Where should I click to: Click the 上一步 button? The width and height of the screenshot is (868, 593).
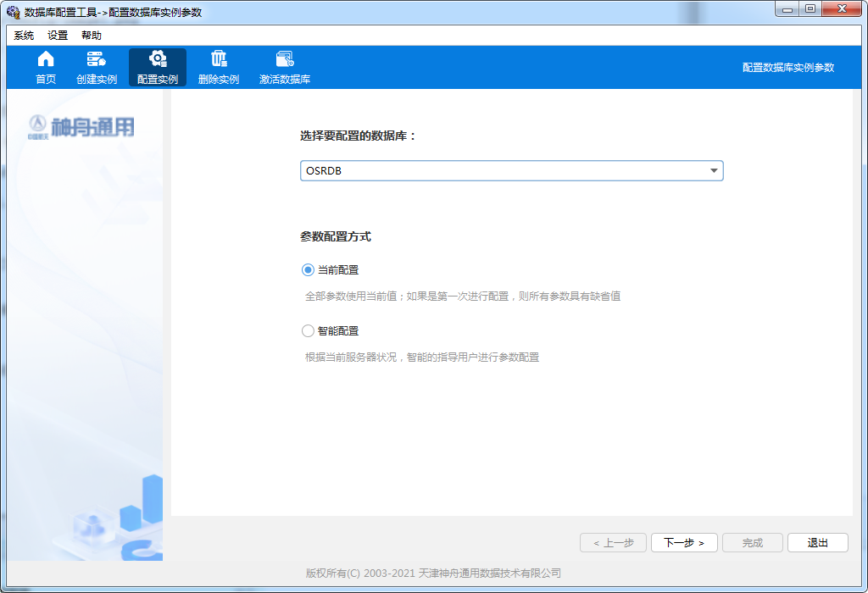(613, 543)
